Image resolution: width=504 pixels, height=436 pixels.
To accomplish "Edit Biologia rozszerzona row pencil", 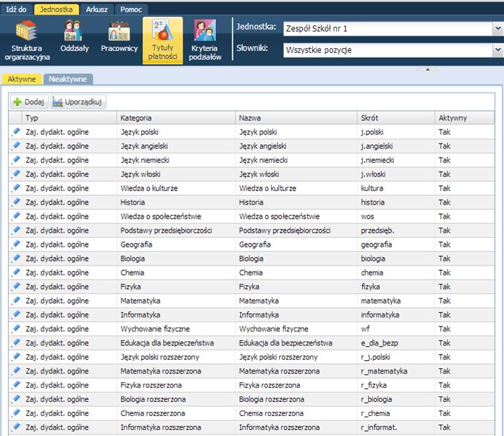I will (x=15, y=399).
